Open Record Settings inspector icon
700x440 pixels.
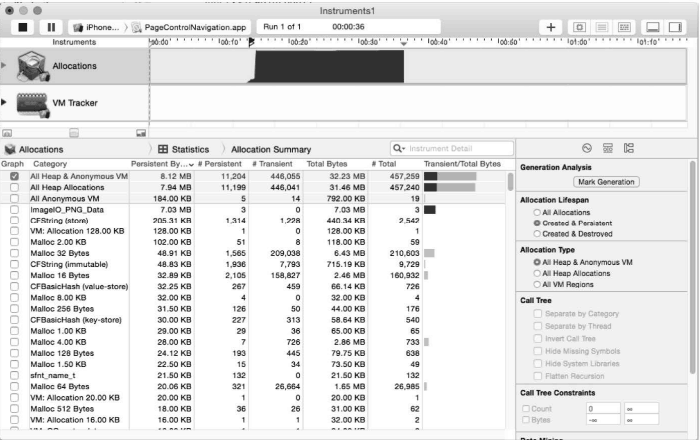click(586, 148)
